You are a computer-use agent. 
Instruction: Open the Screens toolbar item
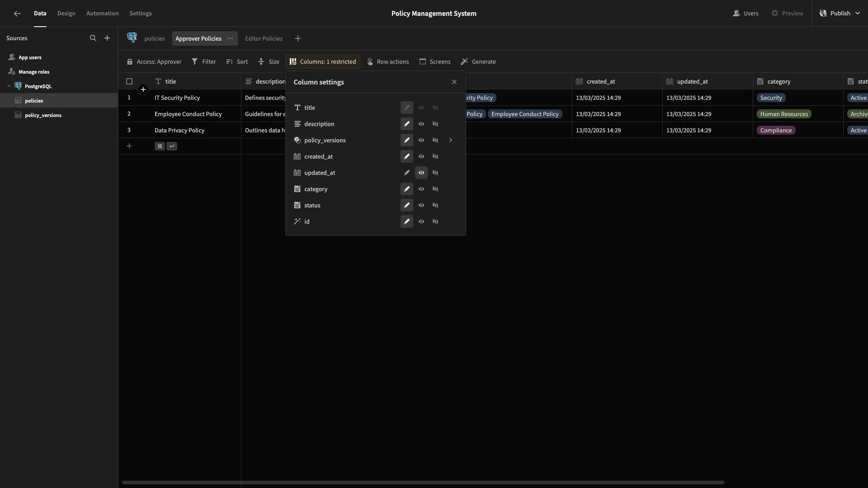click(x=435, y=62)
